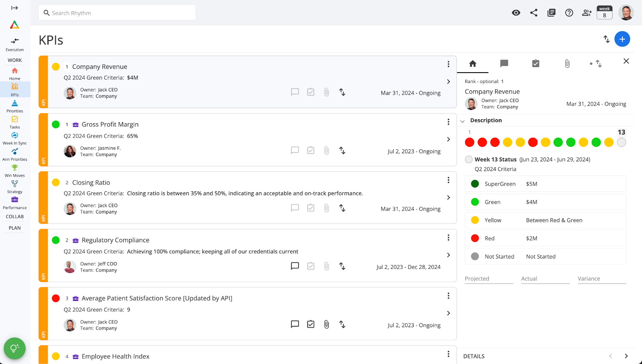Open more options for Company Revenue
Viewport: 642px width, 364px height.
click(x=448, y=64)
